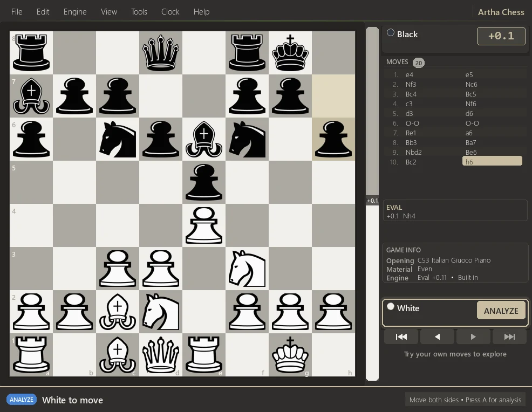Click the black pawn on e5
Image resolution: width=532 pixels, height=412 pixels.
(x=203, y=182)
